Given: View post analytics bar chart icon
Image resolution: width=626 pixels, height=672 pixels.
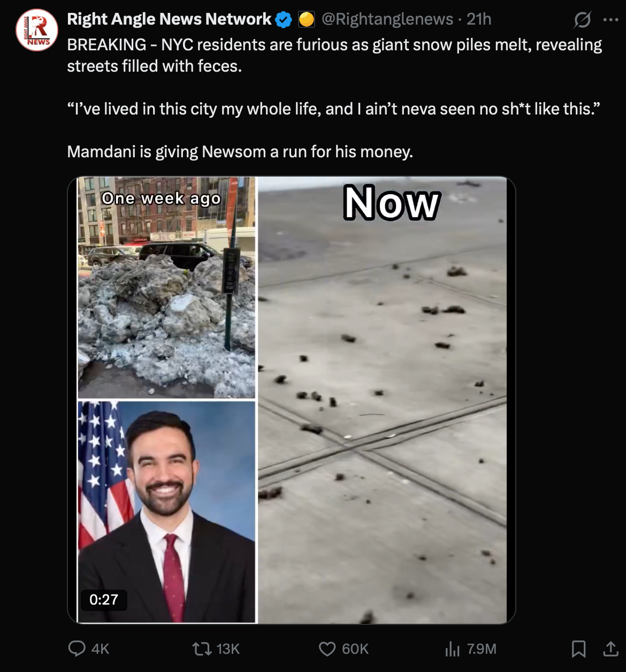Looking at the screenshot, I should (452, 648).
